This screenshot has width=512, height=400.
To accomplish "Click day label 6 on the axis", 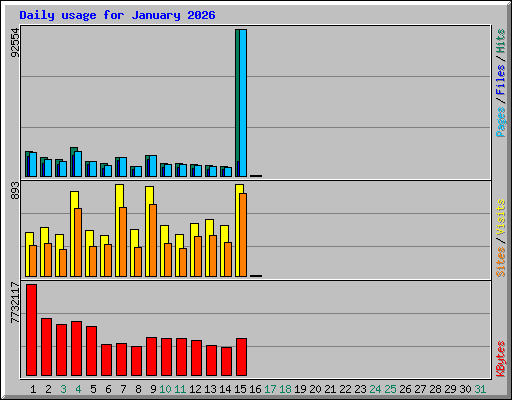I will [108, 389].
